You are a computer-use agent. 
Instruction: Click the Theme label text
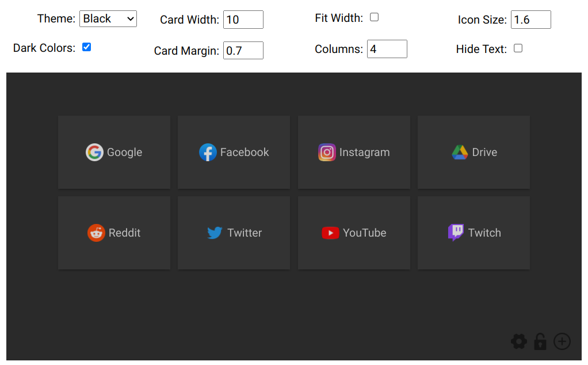point(56,19)
